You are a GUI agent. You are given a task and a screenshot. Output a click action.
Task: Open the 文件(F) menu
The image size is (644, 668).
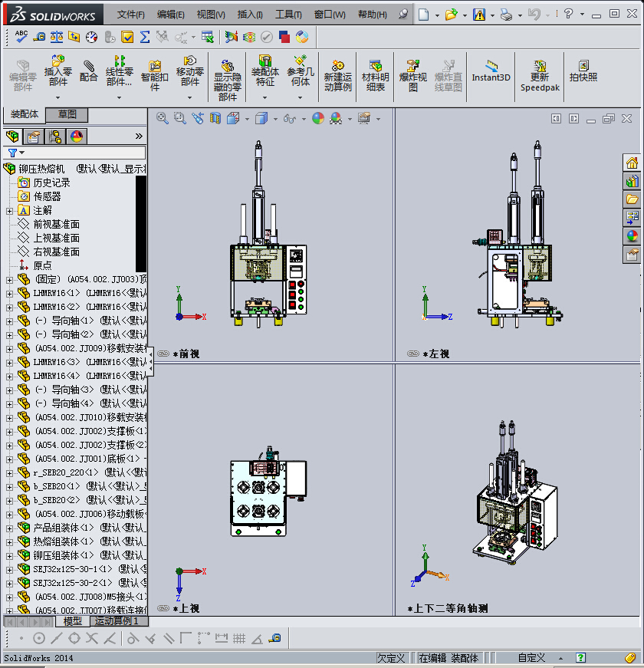[x=131, y=15]
